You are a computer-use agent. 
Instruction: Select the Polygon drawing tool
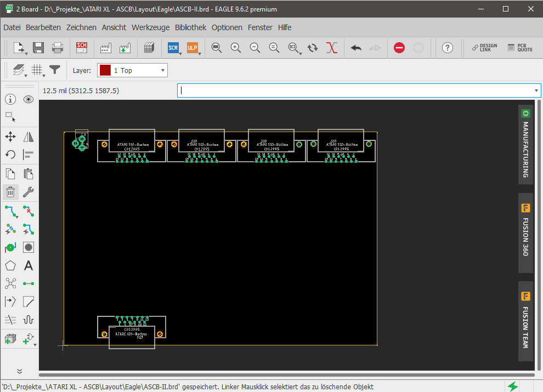pyautogui.click(x=10, y=265)
